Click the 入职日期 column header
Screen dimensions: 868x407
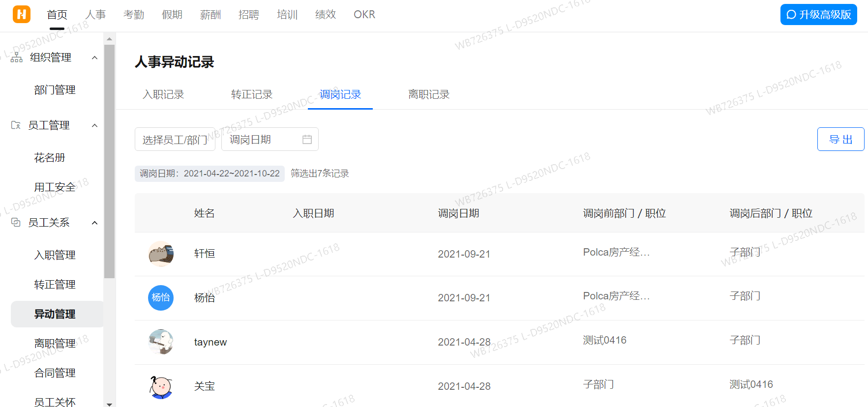click(x=314, y=213)
